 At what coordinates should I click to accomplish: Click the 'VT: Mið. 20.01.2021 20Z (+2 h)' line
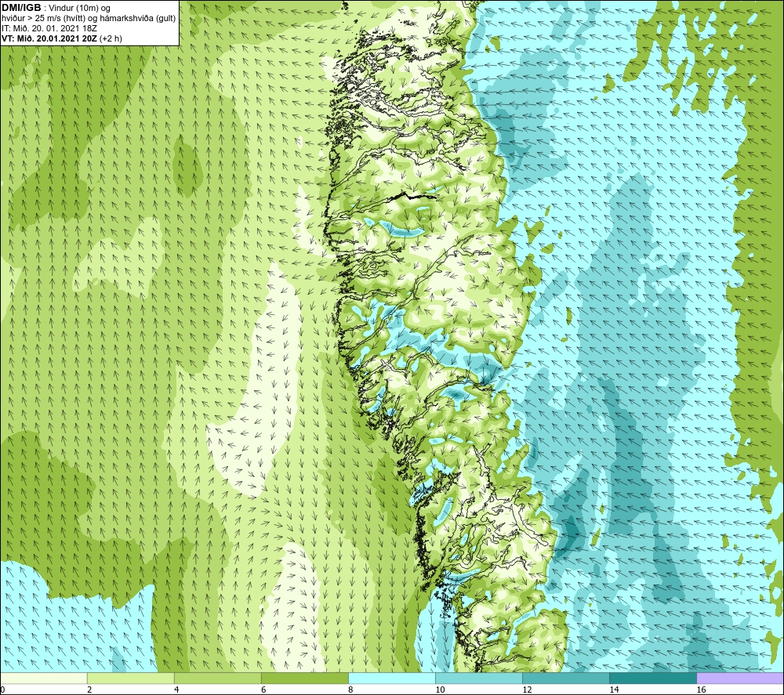point(62,38)
